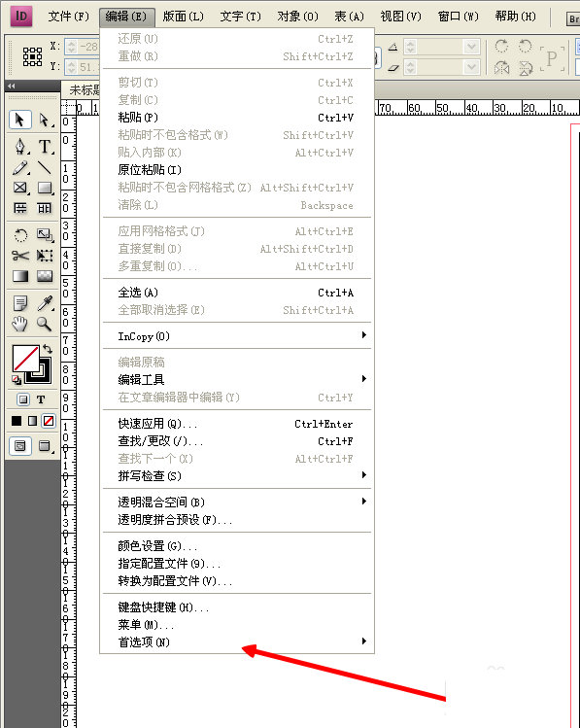Toggle formatting affects container button
The height and width of the screenshot is (728, 580).
(x=23, y=399)
